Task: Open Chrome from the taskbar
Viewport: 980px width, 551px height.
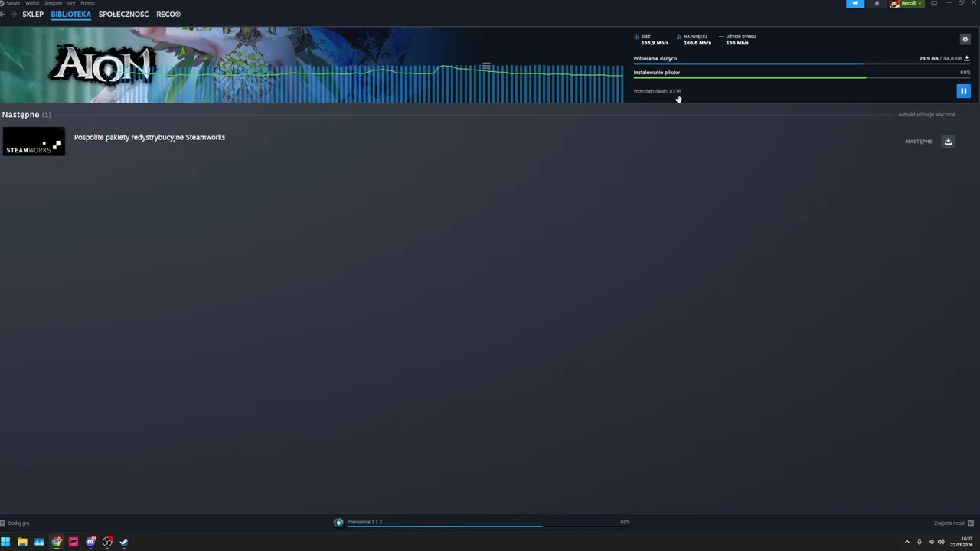Action: pyautogui.click(x=57, y=542)
